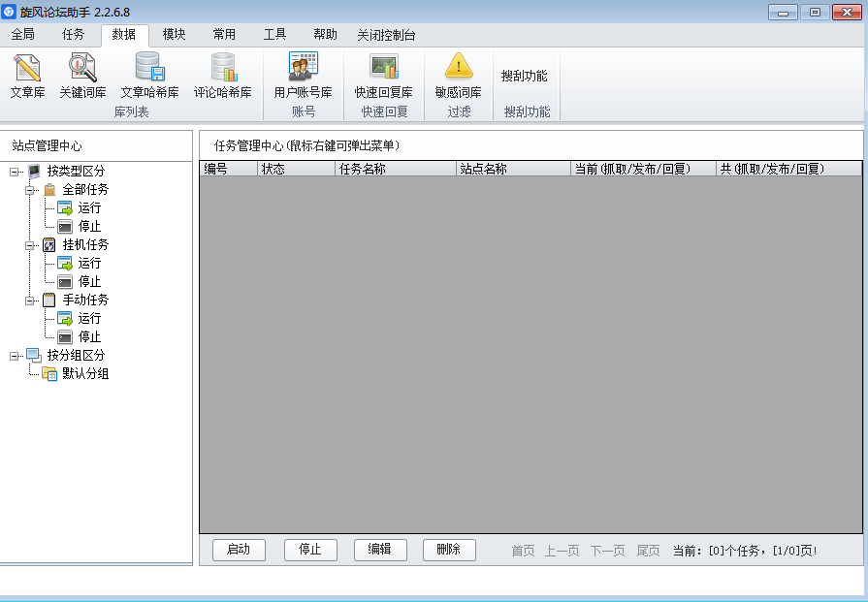Click the 站点管理中心 panel title
This screenshot has width=868, height=602.
point(48,146)
